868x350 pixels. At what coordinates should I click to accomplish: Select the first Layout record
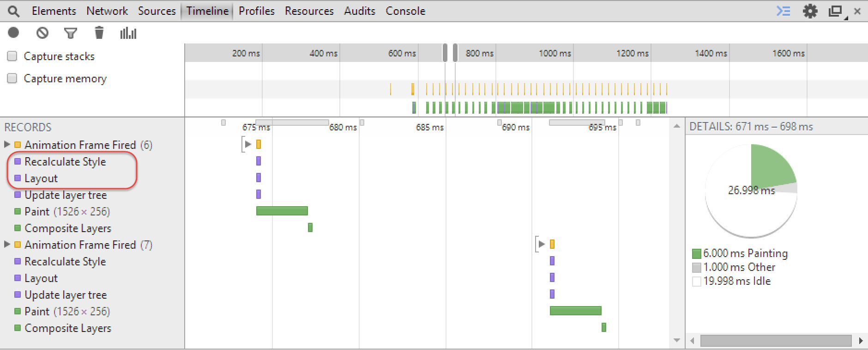point(41,178)
